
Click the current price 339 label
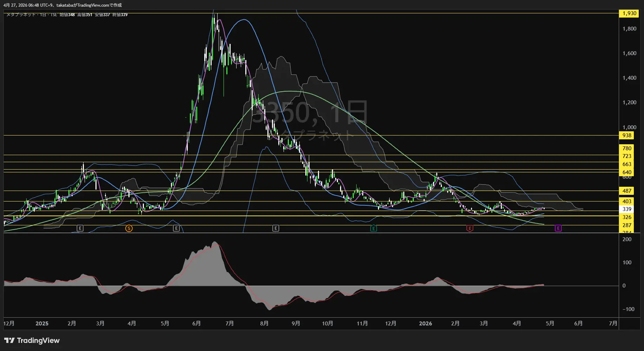(627, 209)
